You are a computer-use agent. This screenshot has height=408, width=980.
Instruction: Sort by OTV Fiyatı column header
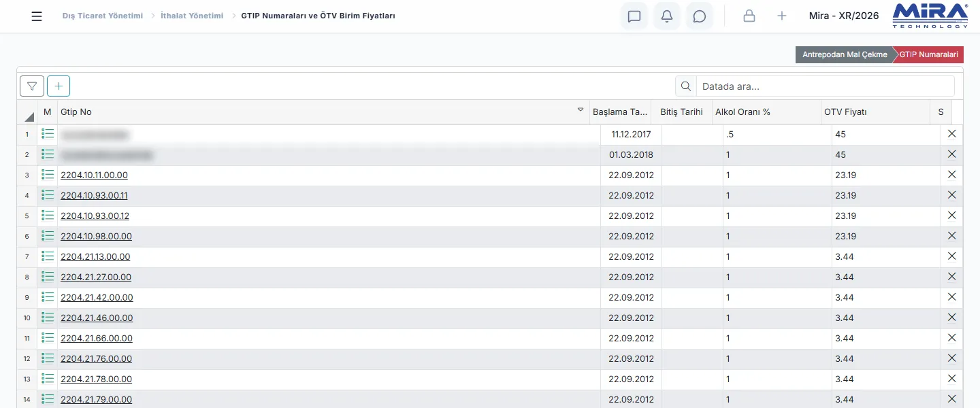[x=875, y=112]
